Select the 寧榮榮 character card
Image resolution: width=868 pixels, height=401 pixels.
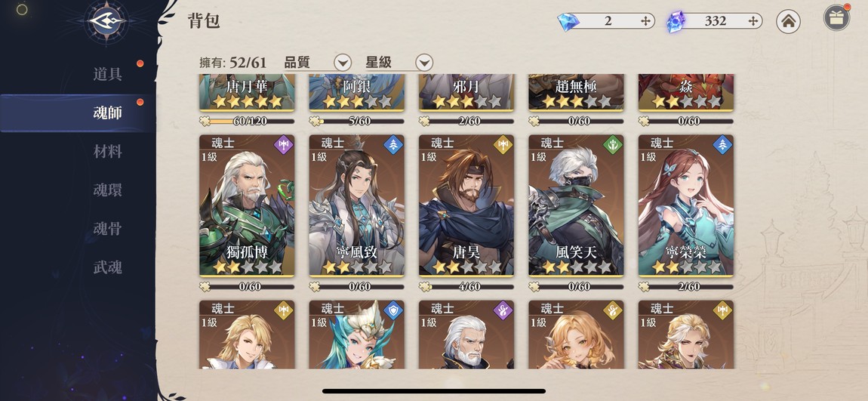(686, 205)
